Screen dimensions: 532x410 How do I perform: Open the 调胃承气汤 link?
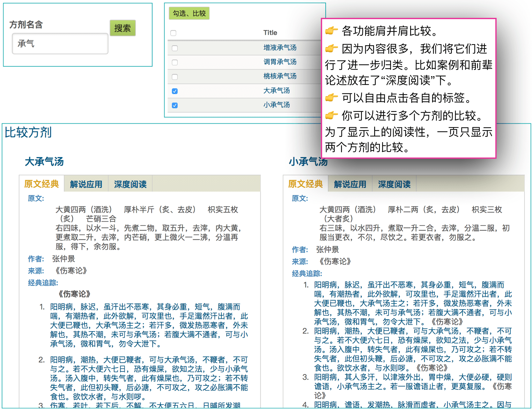(280, 62)
